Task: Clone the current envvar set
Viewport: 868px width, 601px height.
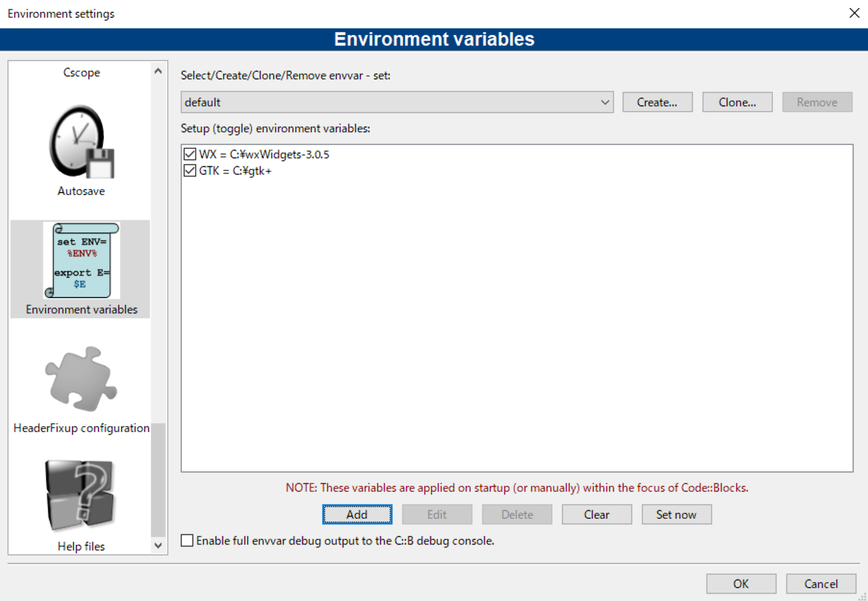Action: [x=737, y=102]
